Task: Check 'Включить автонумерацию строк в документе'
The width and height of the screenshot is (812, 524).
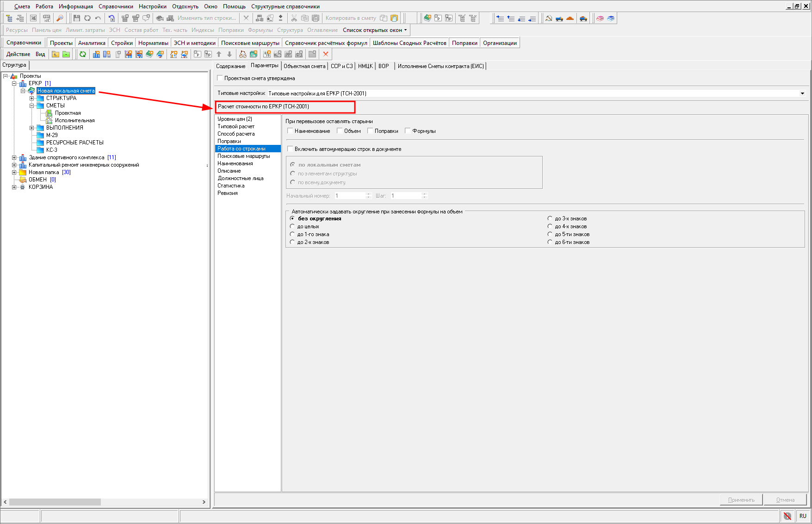Action: point(291,149)
